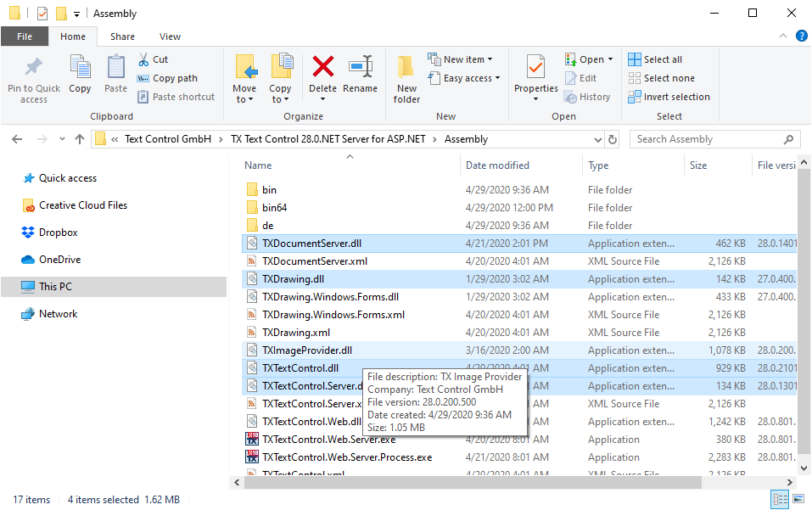Image resolution: width=812 pixels, height=510 pixels.
Task: Switch to the View tab
Action: pyautogui.click(x=170, y=36)
